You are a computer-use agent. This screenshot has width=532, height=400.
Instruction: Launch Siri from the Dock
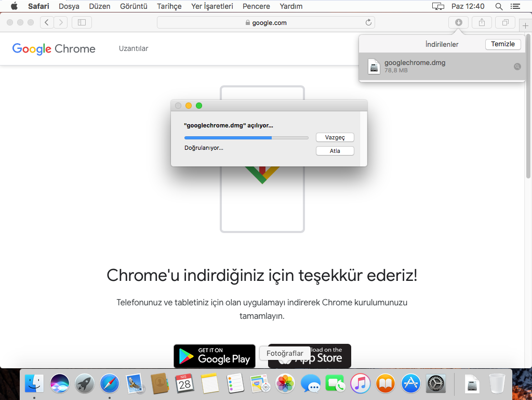coord(59,384)
